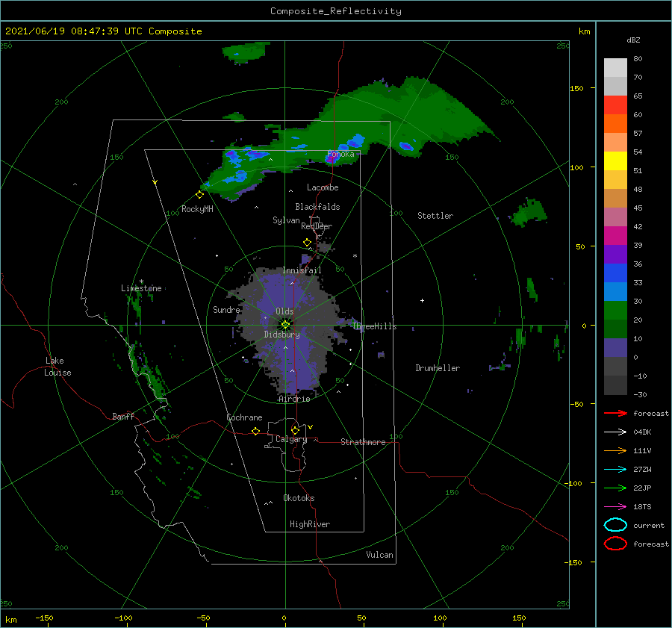Click the white 04DK arrow icon

point(615,432)
